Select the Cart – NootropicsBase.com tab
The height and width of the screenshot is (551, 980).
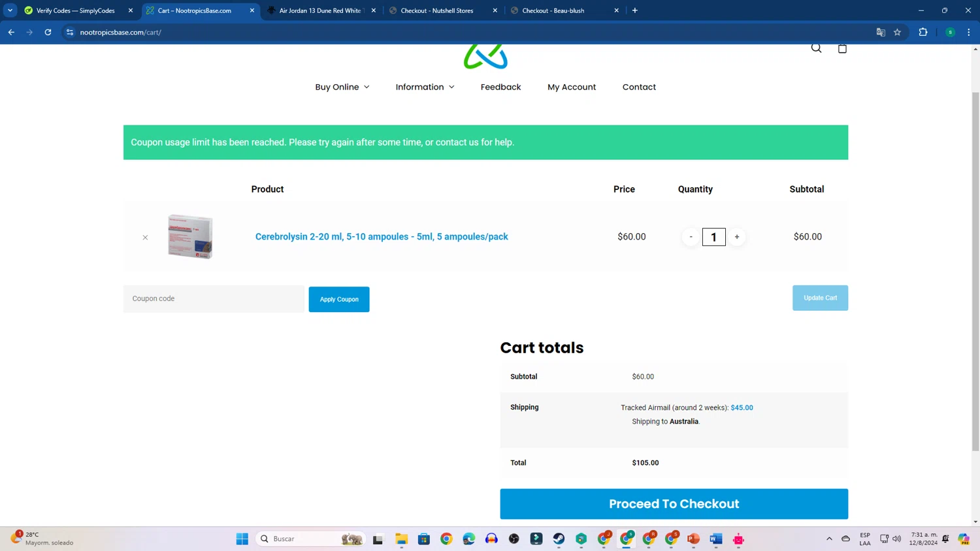point(194,10)
